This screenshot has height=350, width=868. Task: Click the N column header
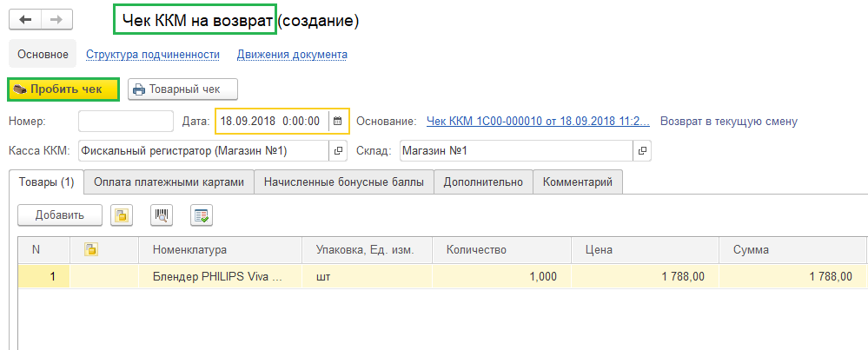pos(43,250)
